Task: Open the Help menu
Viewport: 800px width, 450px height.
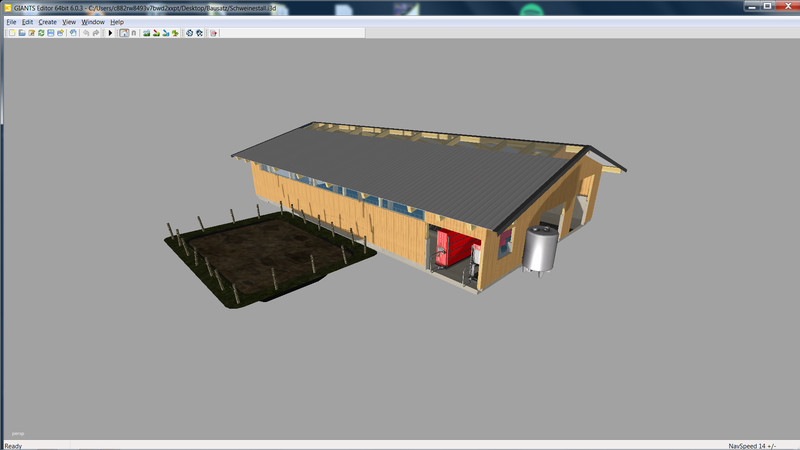Action: pyautogui.click(x=117, y=21)
